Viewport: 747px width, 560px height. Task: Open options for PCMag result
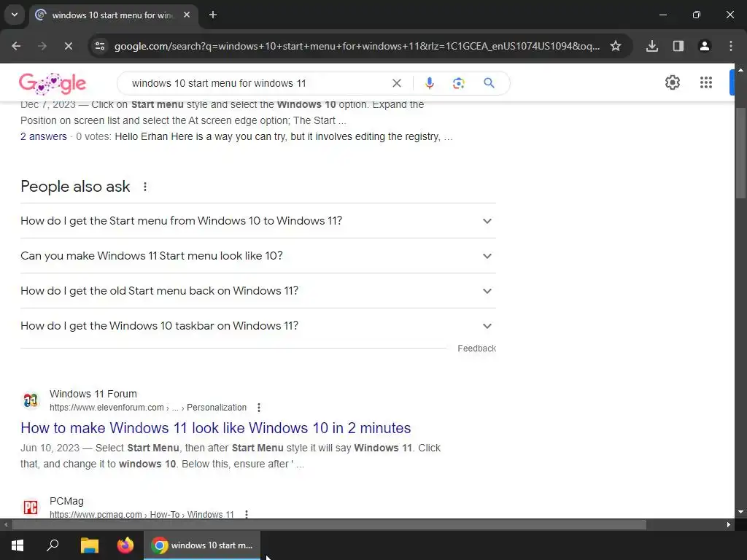(247, 514)
